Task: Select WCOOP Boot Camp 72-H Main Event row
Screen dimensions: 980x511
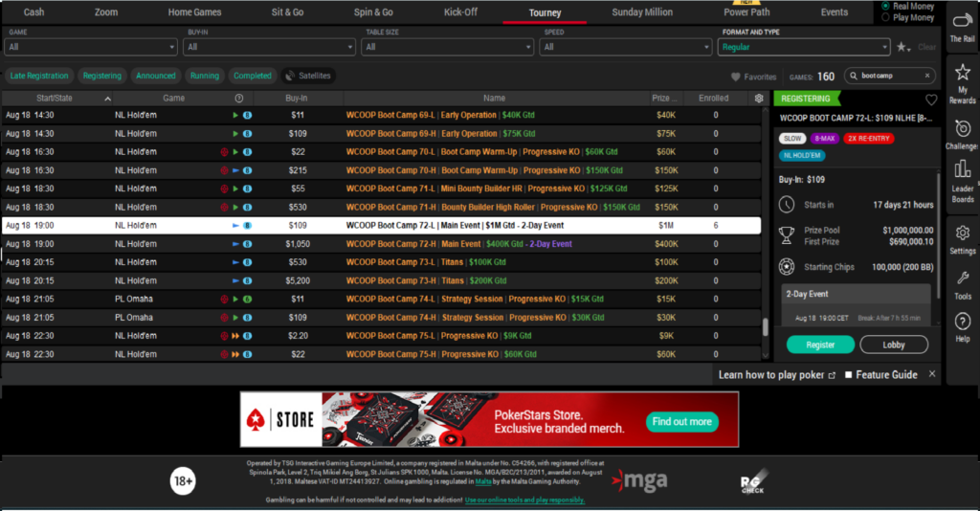Action: 381,244
